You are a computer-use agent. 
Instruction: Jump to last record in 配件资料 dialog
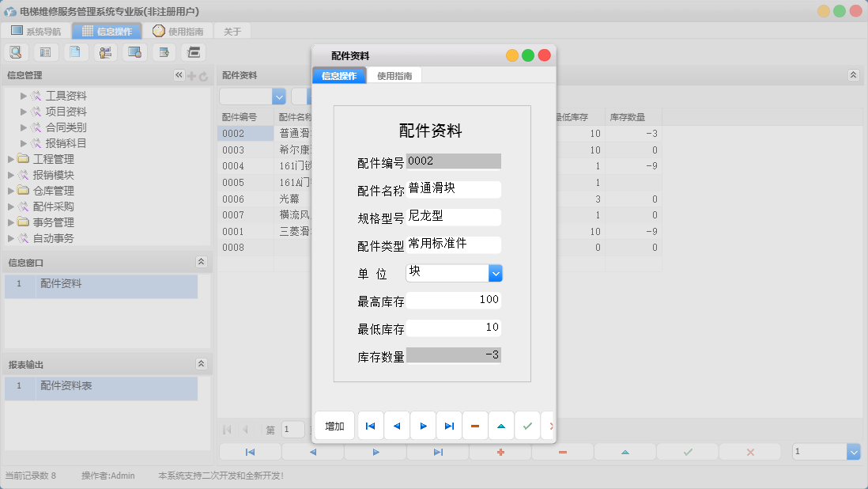pos(449,426)
